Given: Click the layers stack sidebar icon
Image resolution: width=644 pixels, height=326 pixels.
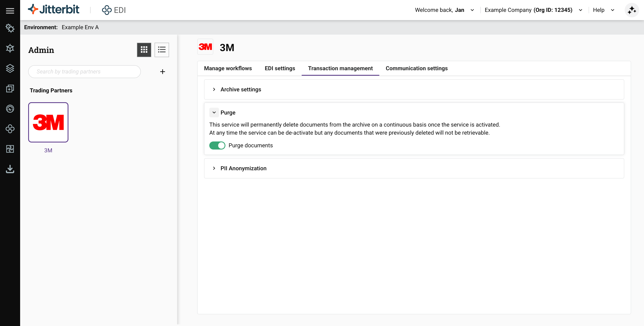Looking at the screenshot, I should click(10, 68).
